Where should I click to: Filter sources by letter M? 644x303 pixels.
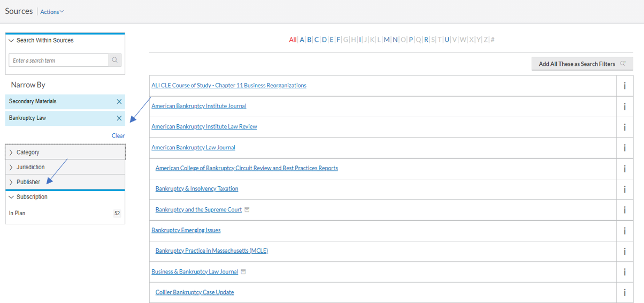click(387, 40)
